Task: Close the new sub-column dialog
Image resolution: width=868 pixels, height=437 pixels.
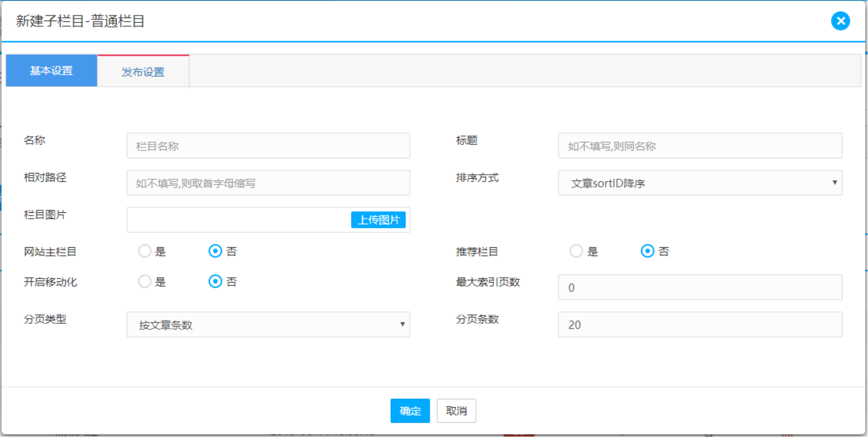Action: 840,21
